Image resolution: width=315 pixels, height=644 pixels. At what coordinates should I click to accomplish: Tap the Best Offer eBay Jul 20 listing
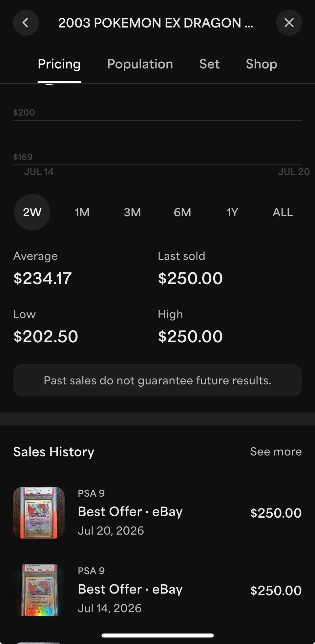pyautogui.click(x=157, y=512)
